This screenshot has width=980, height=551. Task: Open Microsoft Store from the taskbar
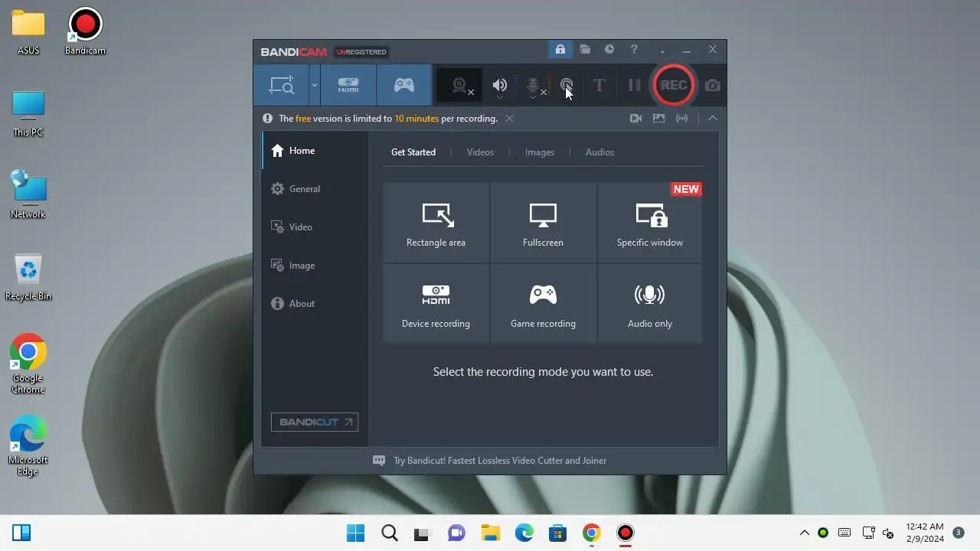pos(557,533)
